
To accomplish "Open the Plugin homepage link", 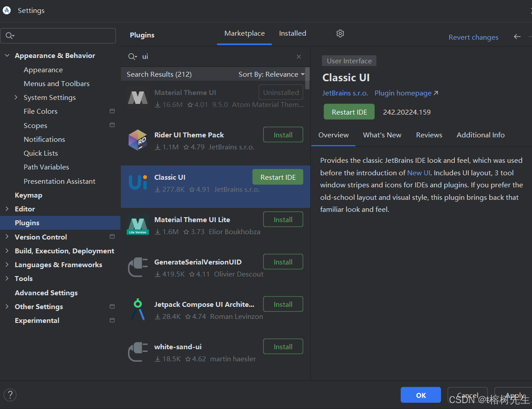I will point(406,93).
